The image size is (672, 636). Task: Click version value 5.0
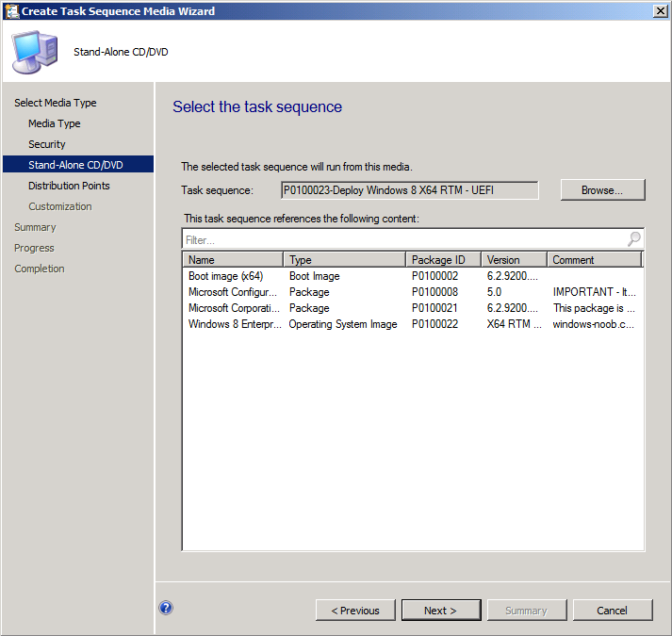pos(494,292)
